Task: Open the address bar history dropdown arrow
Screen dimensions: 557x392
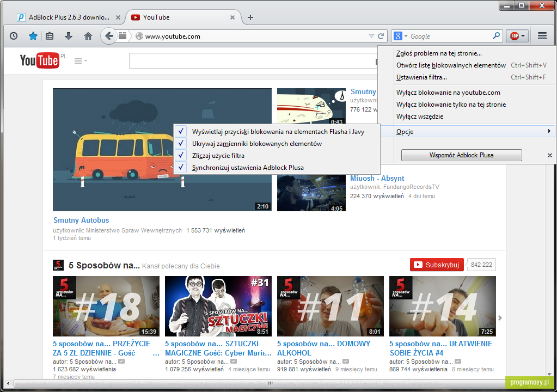Action: (371, 36)
